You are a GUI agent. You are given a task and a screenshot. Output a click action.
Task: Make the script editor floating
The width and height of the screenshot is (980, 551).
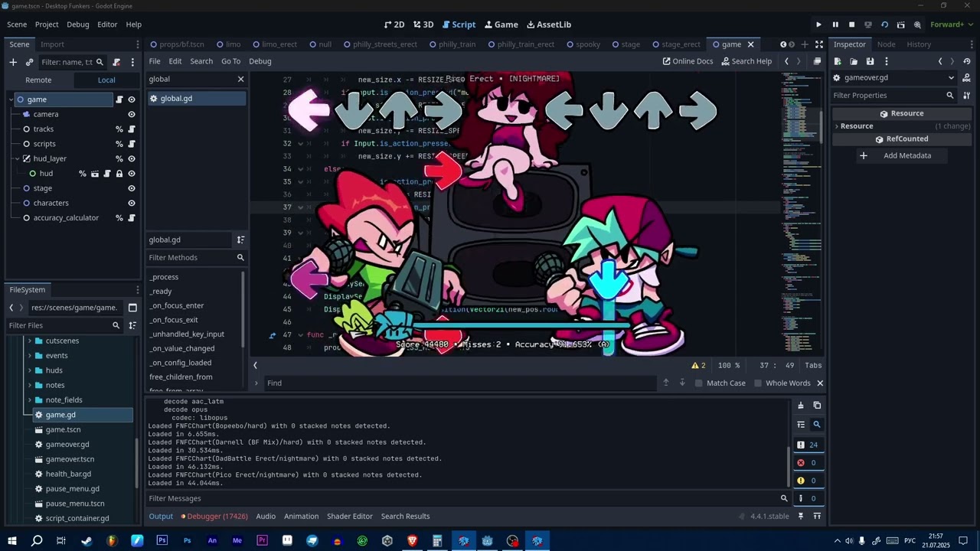(817, 61)
